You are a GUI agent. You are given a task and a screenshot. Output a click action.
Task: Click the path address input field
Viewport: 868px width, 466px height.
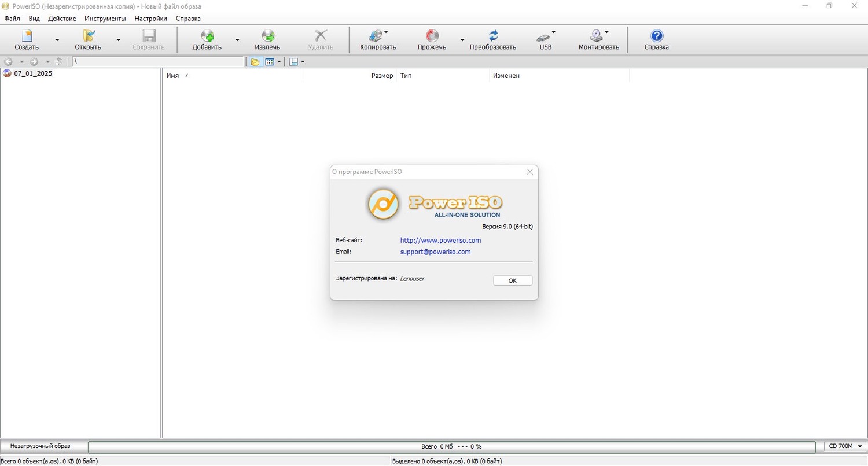pyautogui.click(x=159, y=62)
